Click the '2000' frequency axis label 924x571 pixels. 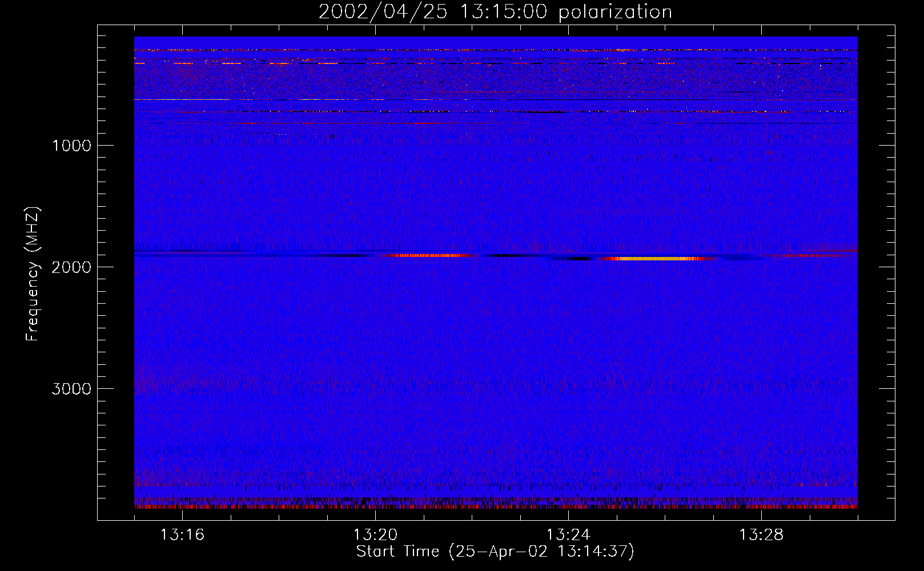(71, 267)
